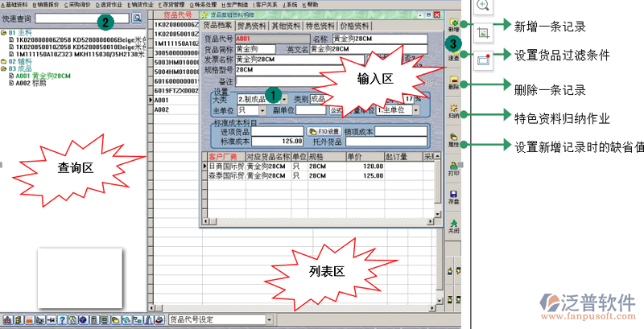The height and width of the screenshot is (329, 644).
Task: Open the 货品代号设定 dropdown at bottom
Action: [270, 319]
